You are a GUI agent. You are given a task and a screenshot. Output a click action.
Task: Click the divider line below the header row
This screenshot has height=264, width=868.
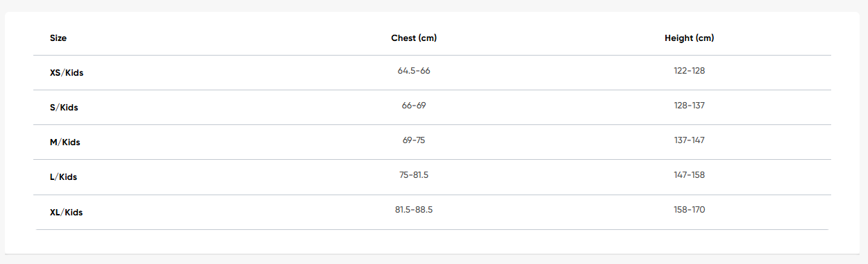tap(432, 56)
